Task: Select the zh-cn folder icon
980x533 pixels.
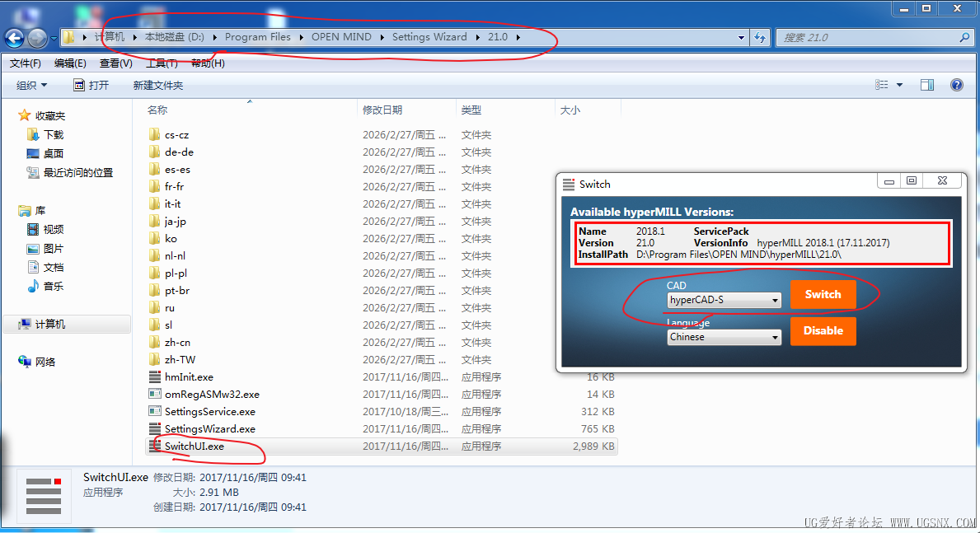Action: click(x=154, y=343)
